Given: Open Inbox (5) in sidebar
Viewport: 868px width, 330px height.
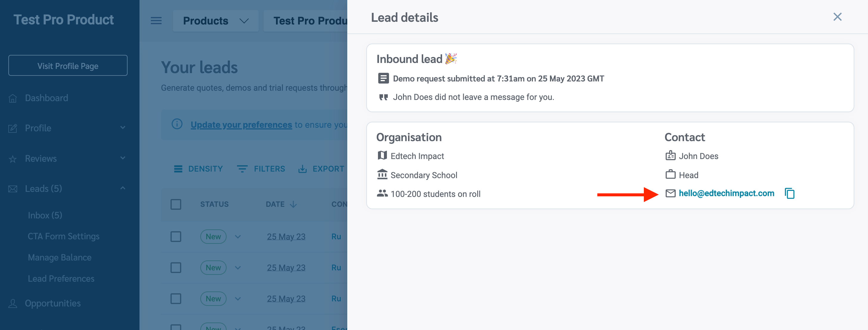Looking at the screenshot, I should [x=45, y=215].
